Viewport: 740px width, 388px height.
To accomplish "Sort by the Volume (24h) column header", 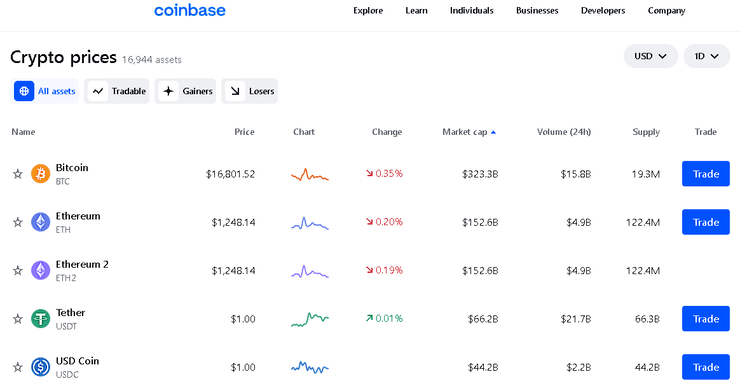I will pos(564,132).
